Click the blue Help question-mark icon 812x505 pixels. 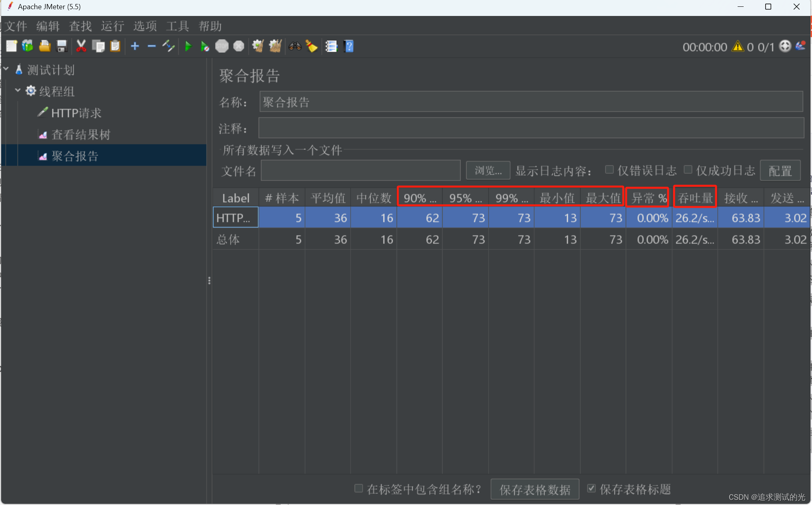[349, 46]
